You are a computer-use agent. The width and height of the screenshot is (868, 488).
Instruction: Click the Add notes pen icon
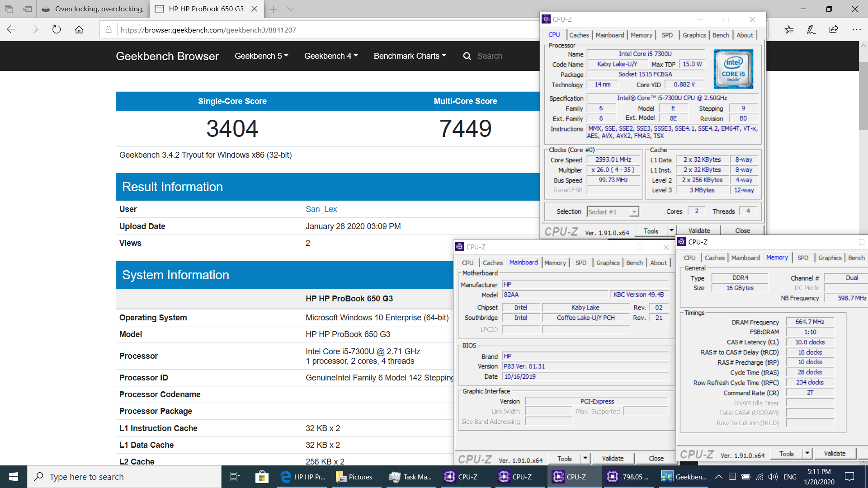tap(811, 30)
